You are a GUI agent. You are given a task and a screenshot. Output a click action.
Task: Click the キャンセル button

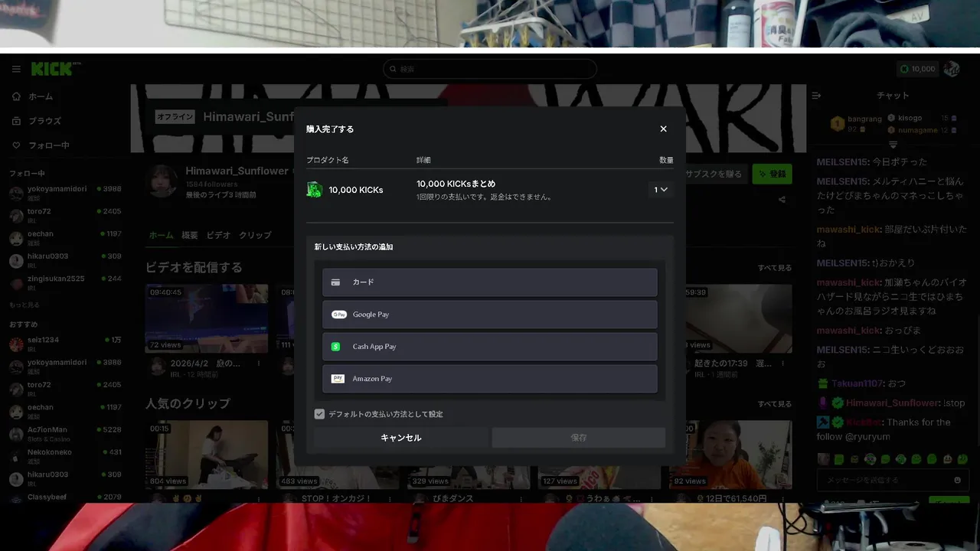400,438
